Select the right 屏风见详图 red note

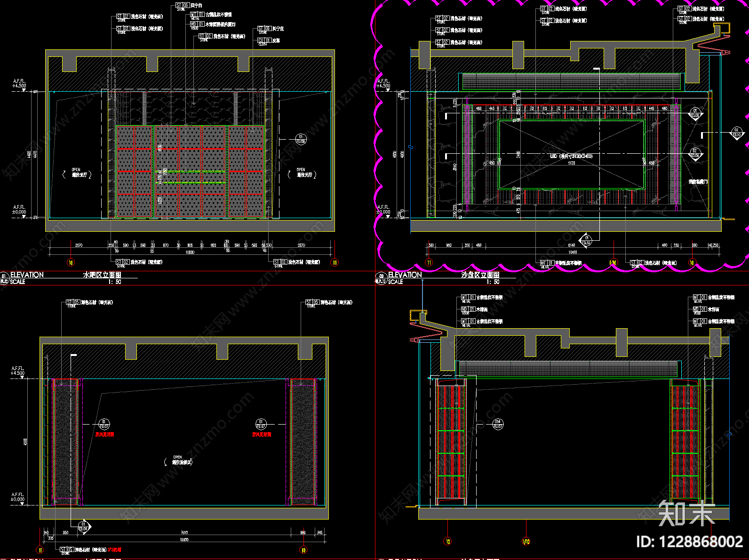pos(262,435)
